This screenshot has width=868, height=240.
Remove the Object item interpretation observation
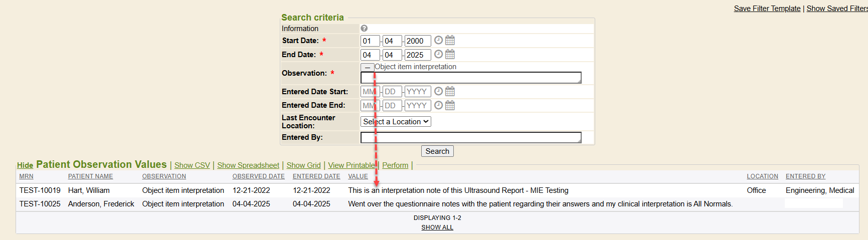[367, 67]
